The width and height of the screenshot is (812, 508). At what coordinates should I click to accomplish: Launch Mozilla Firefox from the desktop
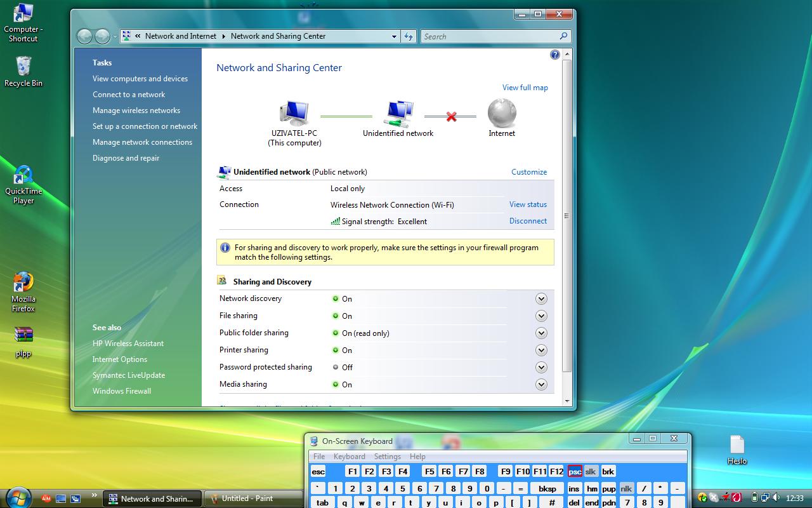pyautogui.click(x=23, y=292)
